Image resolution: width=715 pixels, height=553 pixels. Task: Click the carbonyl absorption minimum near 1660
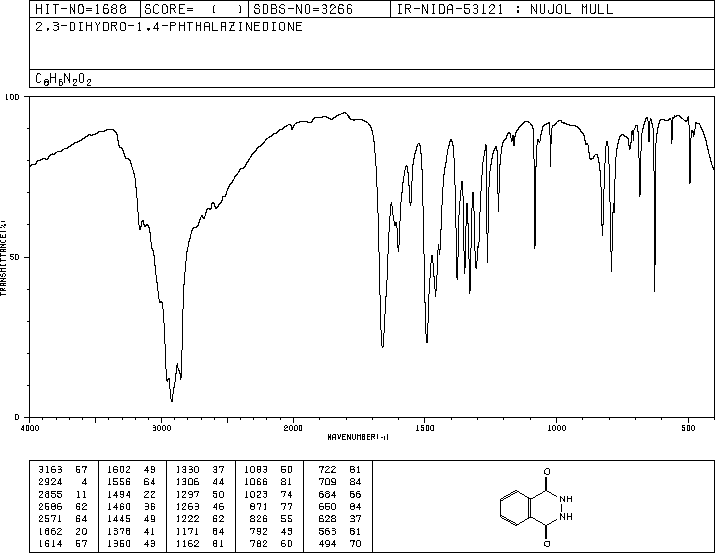(382, 346)
